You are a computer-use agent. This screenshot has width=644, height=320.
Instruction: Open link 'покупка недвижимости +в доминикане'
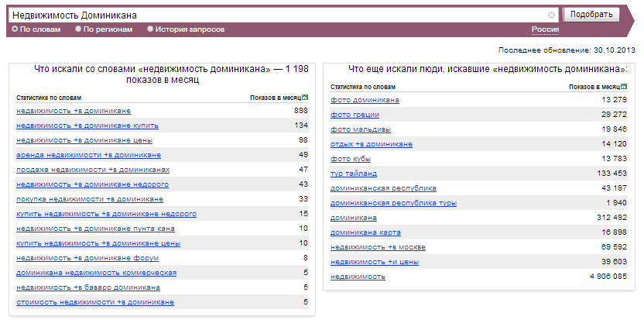point(90,199)
